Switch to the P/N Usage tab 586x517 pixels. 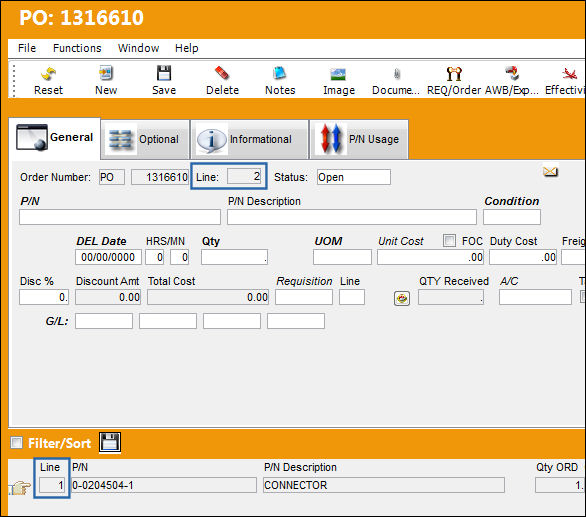coord(359,139)
